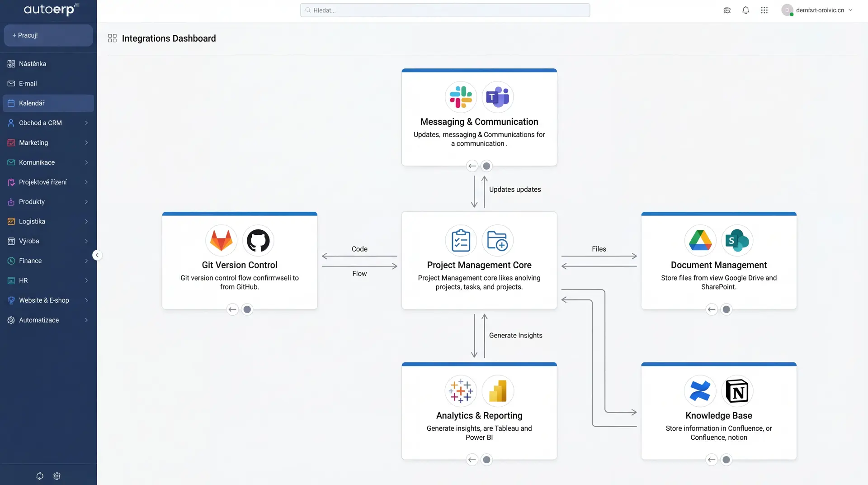This screenshot has width=868, height=485.
Task: Click the Notion icon
Action: (x=737, y=391)
